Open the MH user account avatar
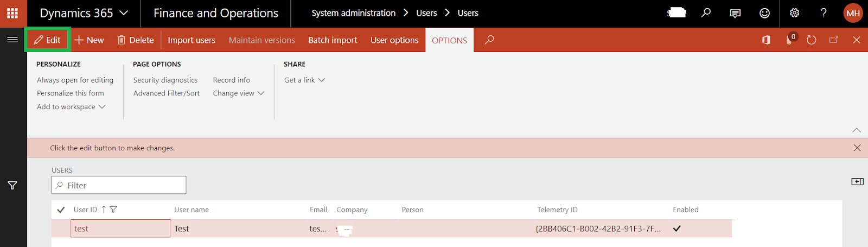 click(x=853, y=13)
